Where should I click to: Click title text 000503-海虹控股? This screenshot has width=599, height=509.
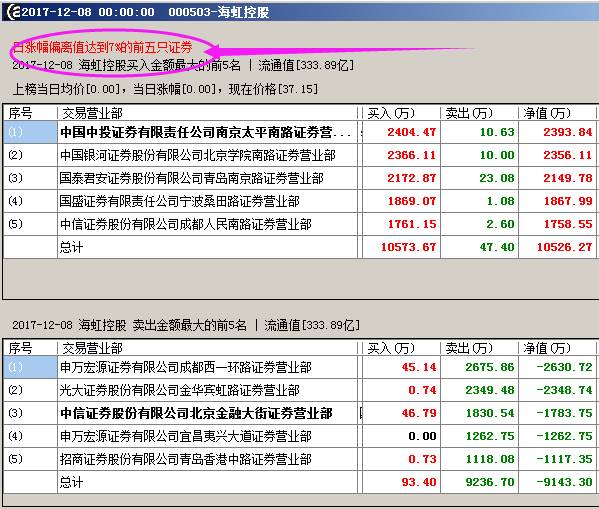click(219, 12)
